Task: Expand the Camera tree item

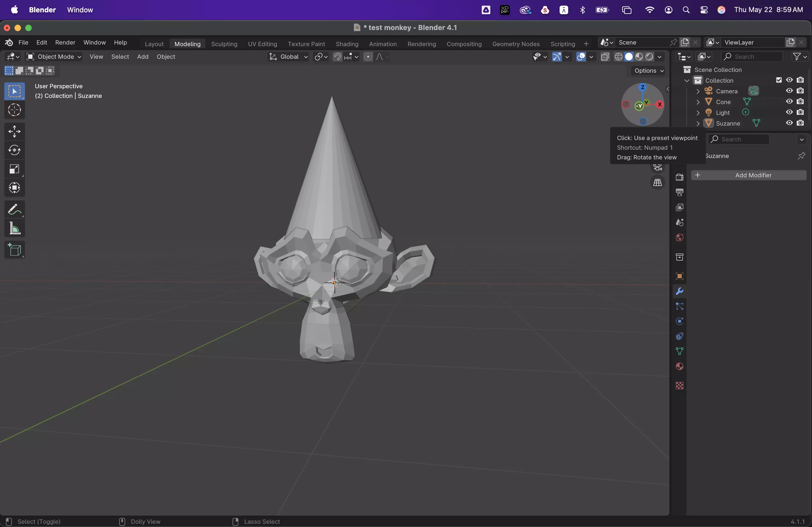Action: pos(698,91)
